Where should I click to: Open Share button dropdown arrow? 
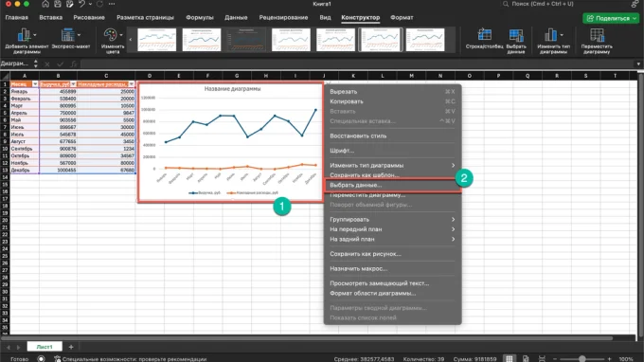pyautogui.click(x=635, y=19)
